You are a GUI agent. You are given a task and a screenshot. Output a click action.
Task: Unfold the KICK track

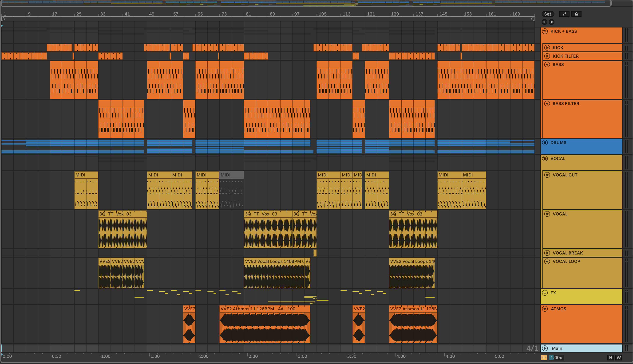pyautogui.click(x=547, y=47)
